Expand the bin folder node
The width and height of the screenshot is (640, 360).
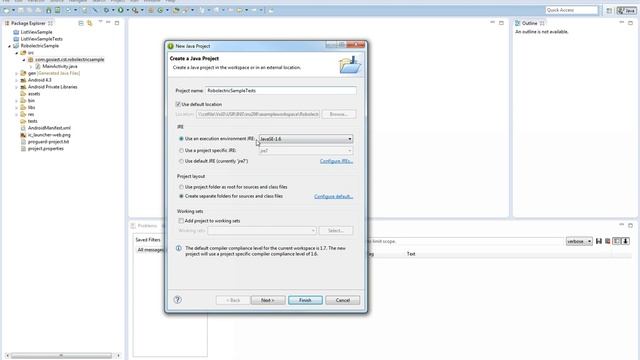pyautogui.click(x=17, y=101)
